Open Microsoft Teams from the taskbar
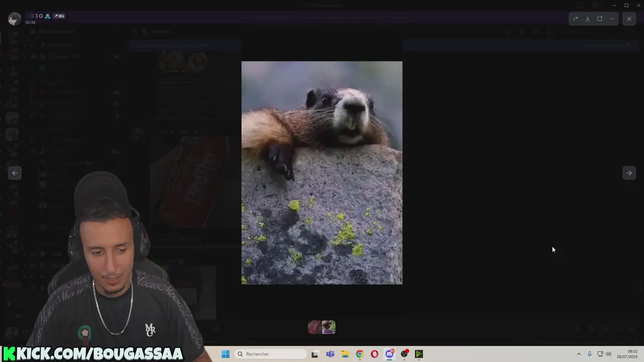 330,354
